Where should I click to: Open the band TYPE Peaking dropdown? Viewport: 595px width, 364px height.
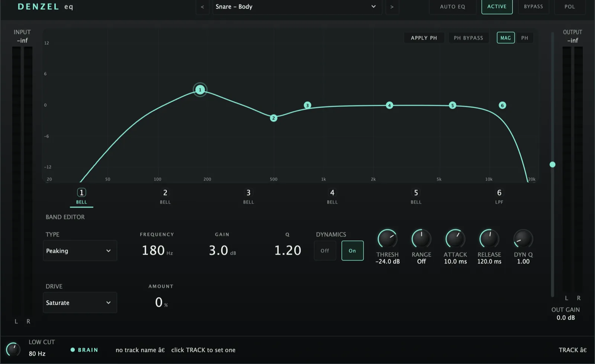coord(80,251)
